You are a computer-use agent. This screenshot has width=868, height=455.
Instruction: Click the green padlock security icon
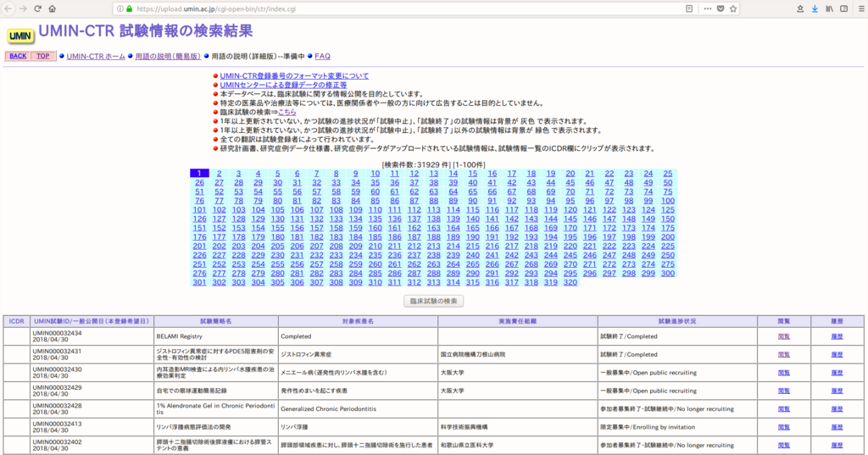click(130, 8)
